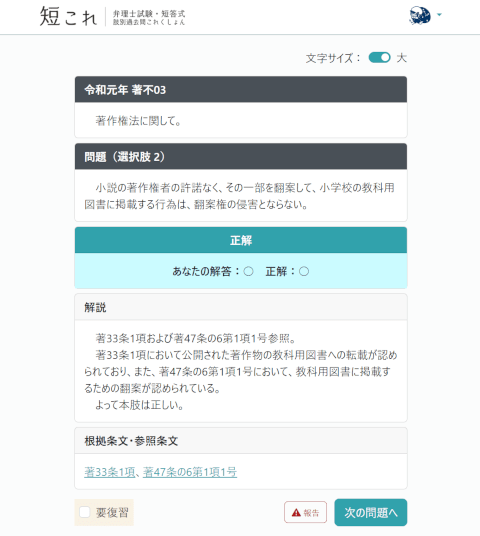The height and width of the screenshot is (536, 480).
Task: Open the user avatar menu
Action: [x=420, y=15]
